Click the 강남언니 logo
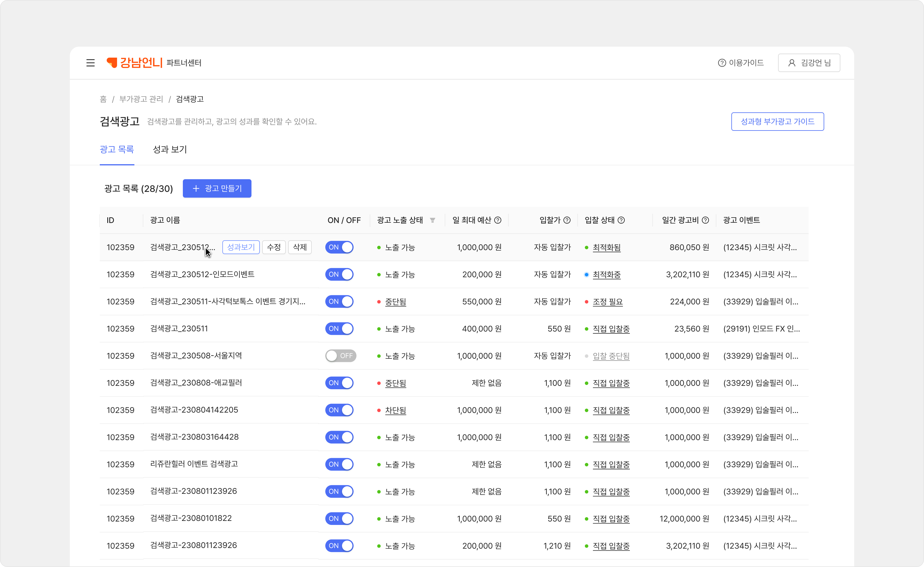 [135, 63]
